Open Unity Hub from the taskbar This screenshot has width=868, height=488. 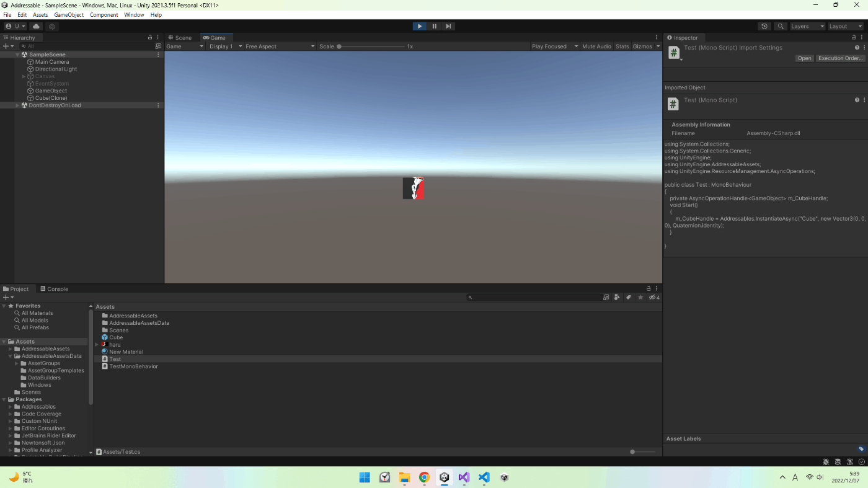(504, 477)
